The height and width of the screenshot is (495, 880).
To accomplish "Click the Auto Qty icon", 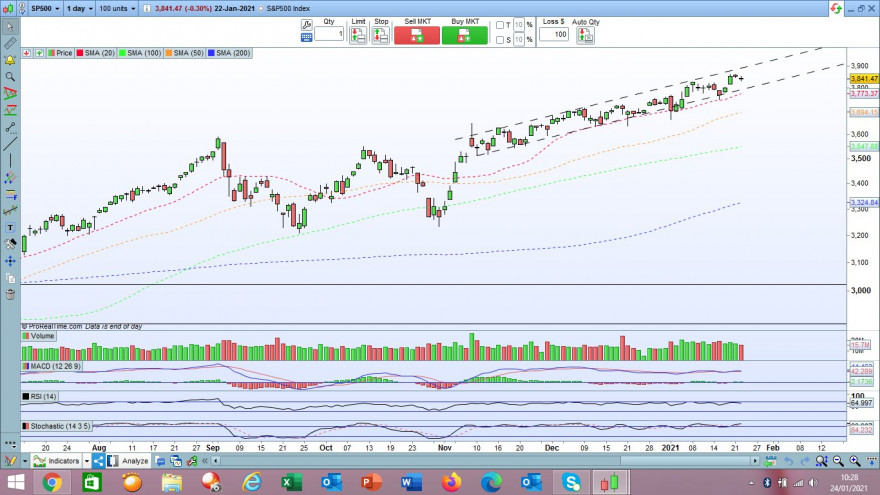I will 585,35.
